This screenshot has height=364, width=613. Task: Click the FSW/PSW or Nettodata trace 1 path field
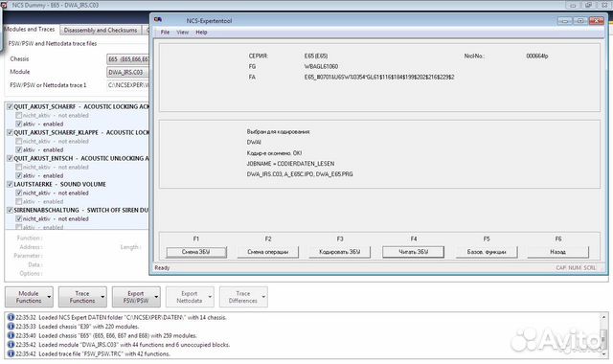click(127, 85)
